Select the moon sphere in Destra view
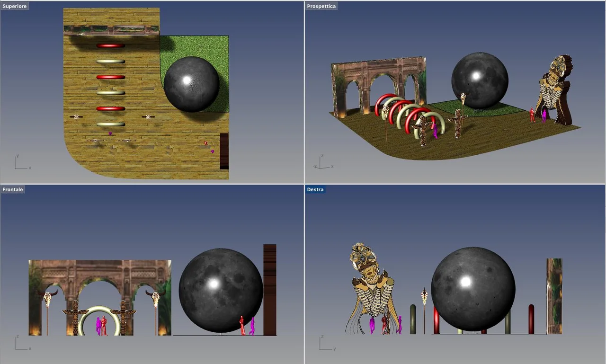Viewport: 606px width, 364px height. [x=473, y=288]
